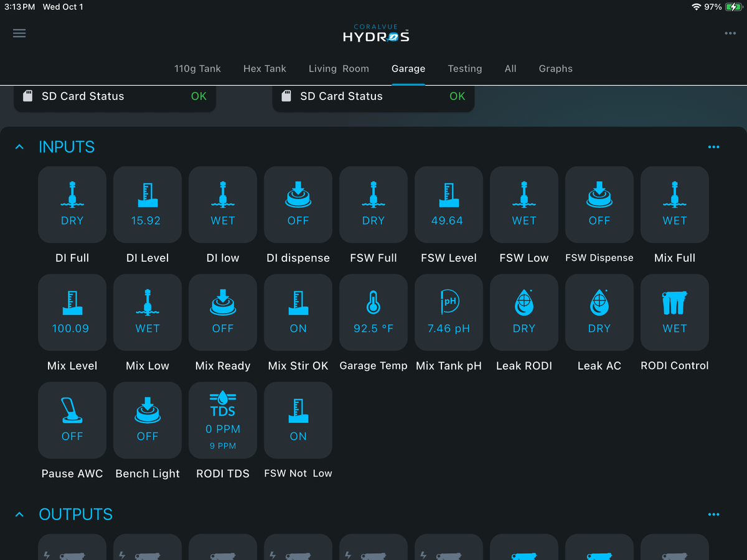
Task: Click the 3:13 PM clock
Action: click(x=19, y=7)
